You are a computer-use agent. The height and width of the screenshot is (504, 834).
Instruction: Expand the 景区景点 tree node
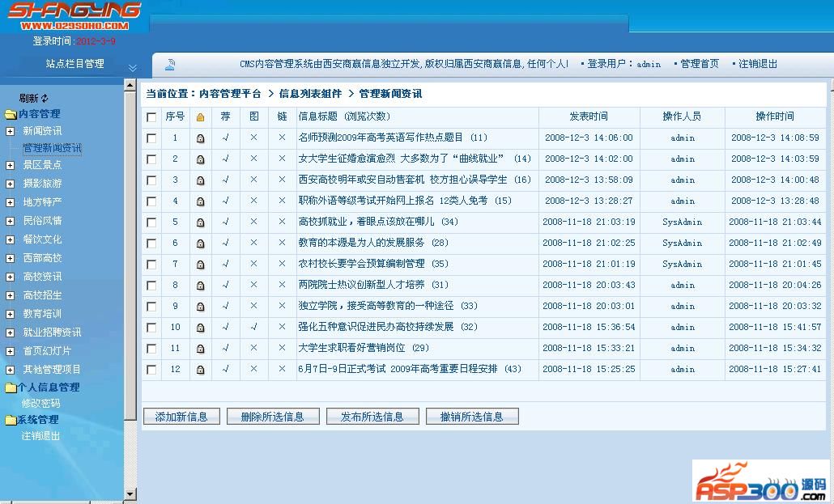tap(10, 165)
